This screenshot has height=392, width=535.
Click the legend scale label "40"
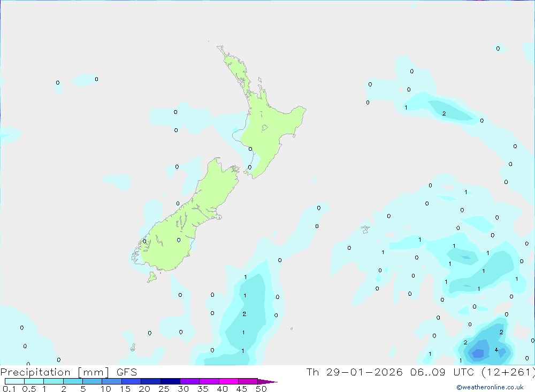222,389
